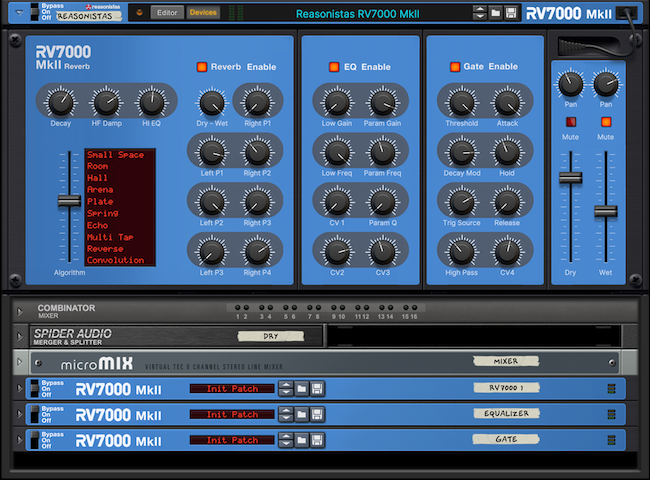Click the Param Q knob
The width and height of the screenshot is (650, 480).
[x=383, y=202]
